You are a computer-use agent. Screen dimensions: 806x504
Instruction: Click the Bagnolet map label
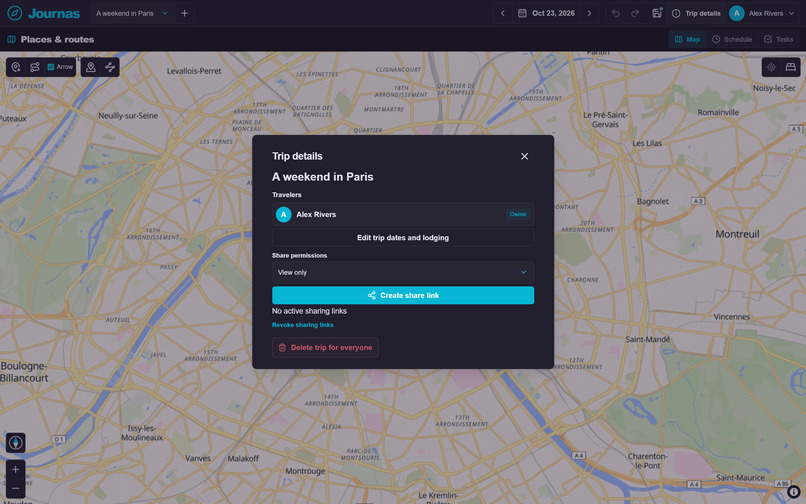tap(653, 202)
